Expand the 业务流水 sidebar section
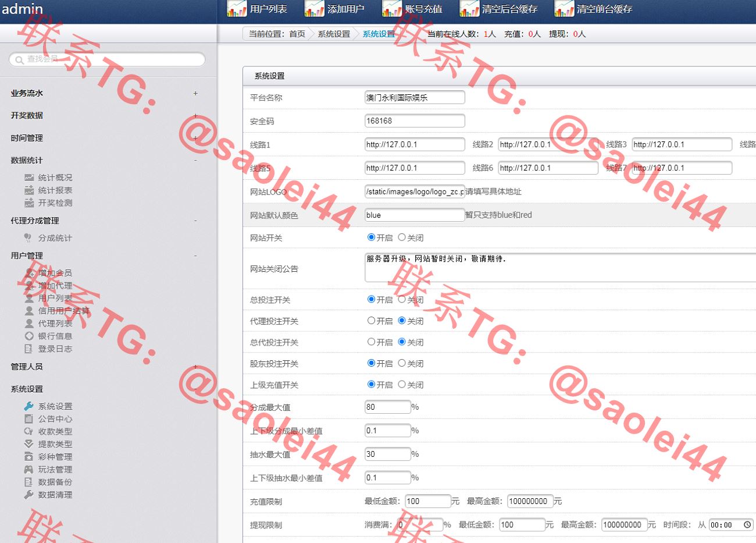 click(x=195, y=93)
